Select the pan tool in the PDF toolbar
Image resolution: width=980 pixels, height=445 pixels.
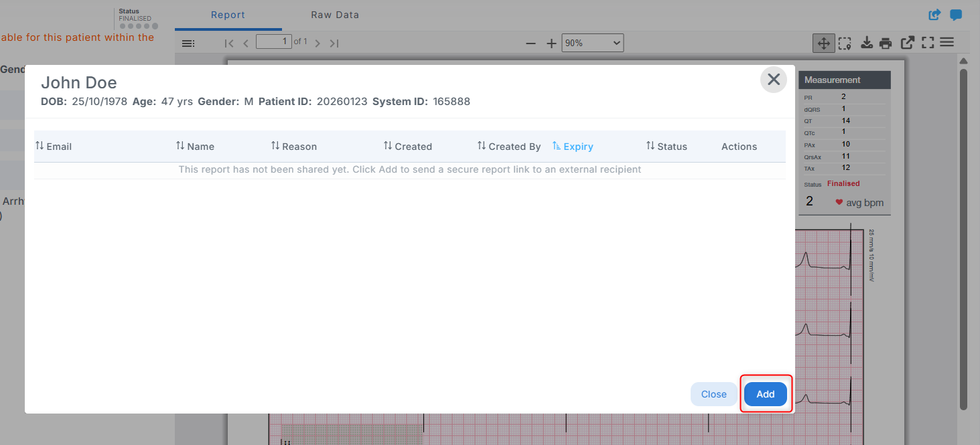tap(823, 42)
